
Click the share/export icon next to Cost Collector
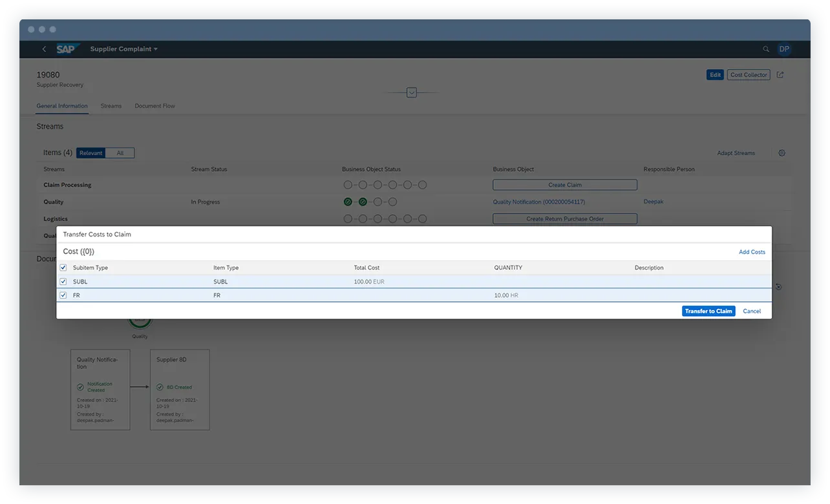click(x=780, y=74)
